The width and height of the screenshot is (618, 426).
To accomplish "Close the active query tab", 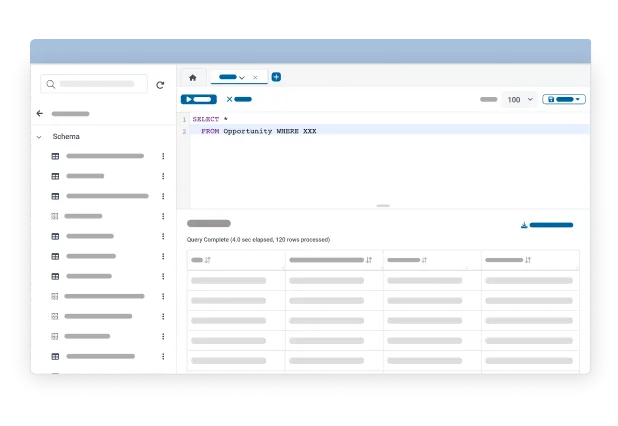I will click(x=255, y=77).
